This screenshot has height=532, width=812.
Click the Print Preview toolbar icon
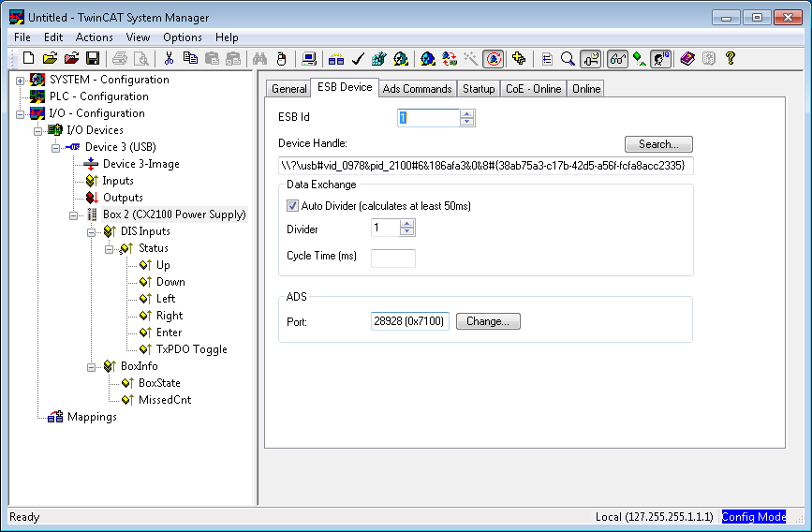point(140,58)
